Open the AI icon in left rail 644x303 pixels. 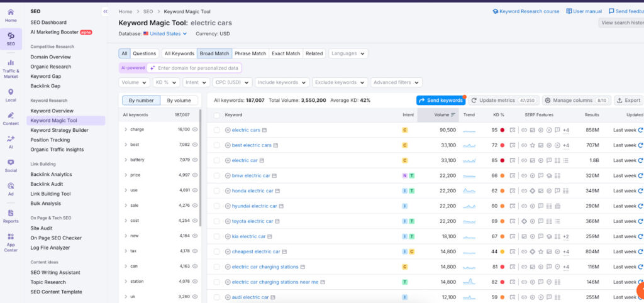11,142
